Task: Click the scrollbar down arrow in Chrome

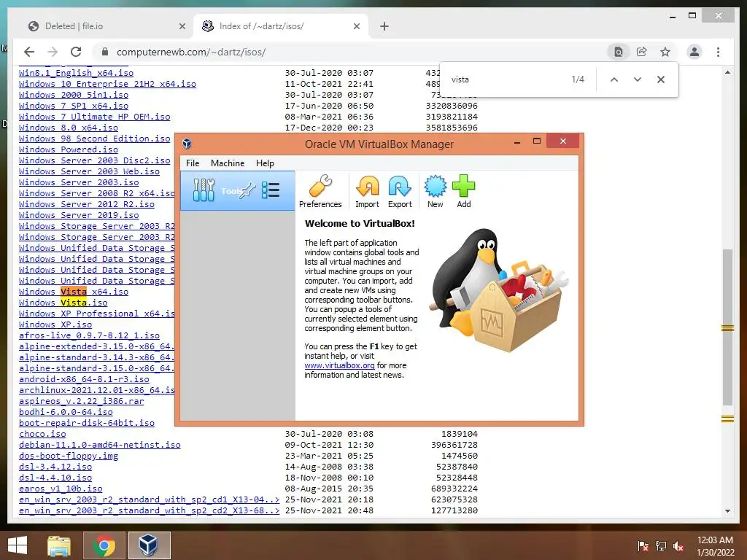Action: 727,511
